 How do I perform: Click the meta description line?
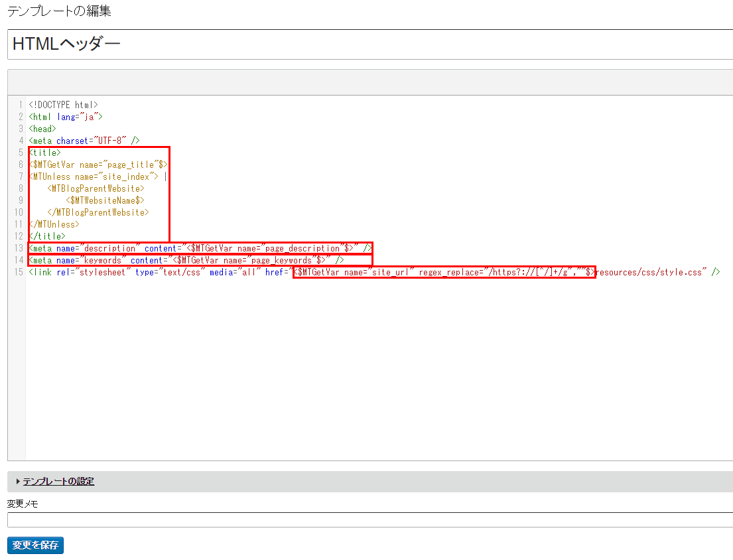coord(200,248)
